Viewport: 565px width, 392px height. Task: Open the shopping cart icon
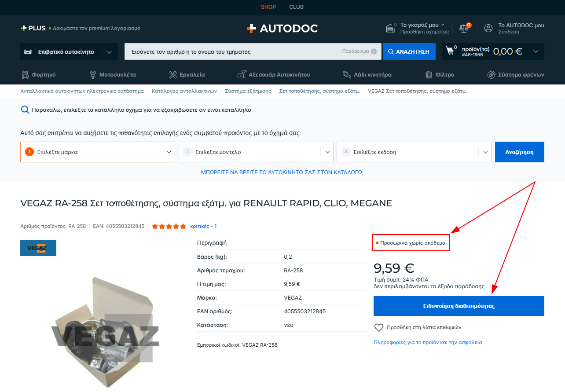point(450,51)
